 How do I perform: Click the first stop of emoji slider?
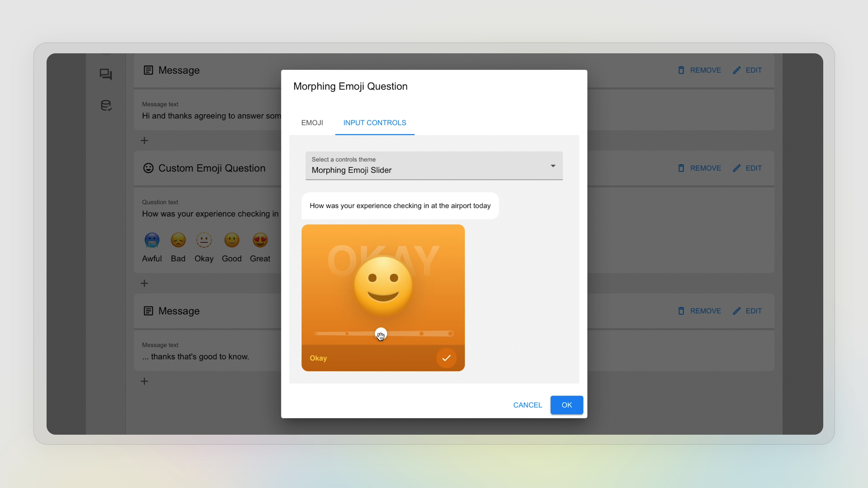click(316, 333)
